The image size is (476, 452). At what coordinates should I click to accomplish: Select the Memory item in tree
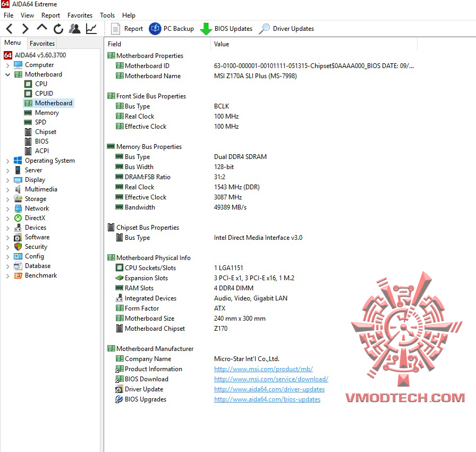(47, 113)
